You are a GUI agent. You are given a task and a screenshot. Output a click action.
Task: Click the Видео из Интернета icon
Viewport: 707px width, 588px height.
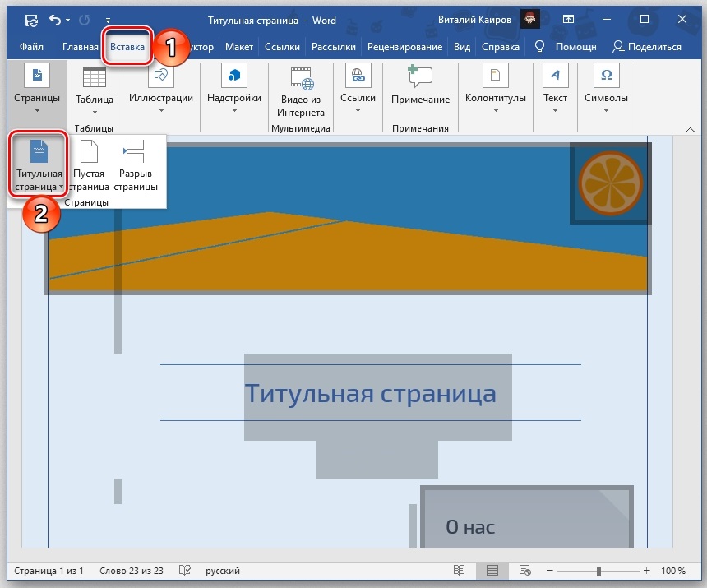tap(300, 92)
